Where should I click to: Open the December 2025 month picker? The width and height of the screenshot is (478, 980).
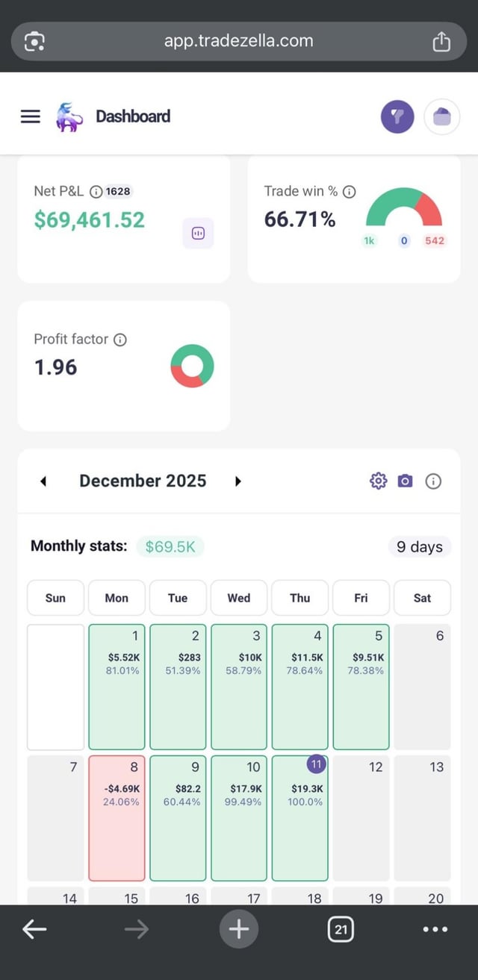pyautogui.click(x=143, y=481)
